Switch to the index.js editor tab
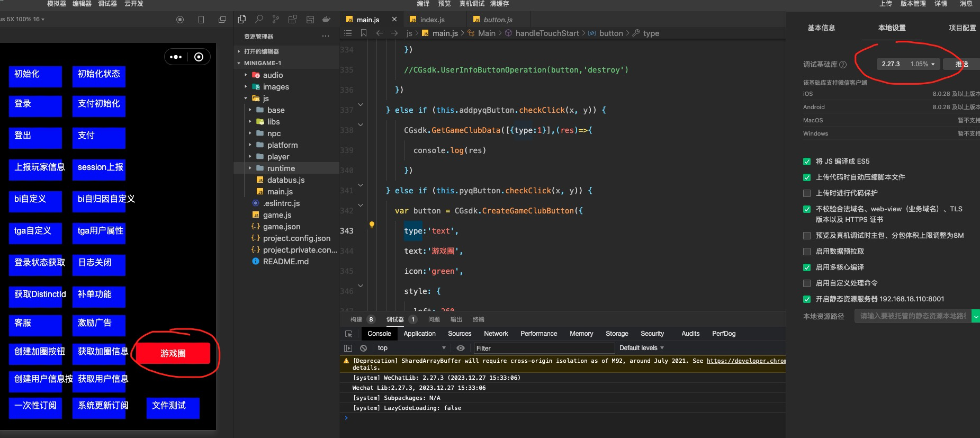 click(x=432, y=20)
